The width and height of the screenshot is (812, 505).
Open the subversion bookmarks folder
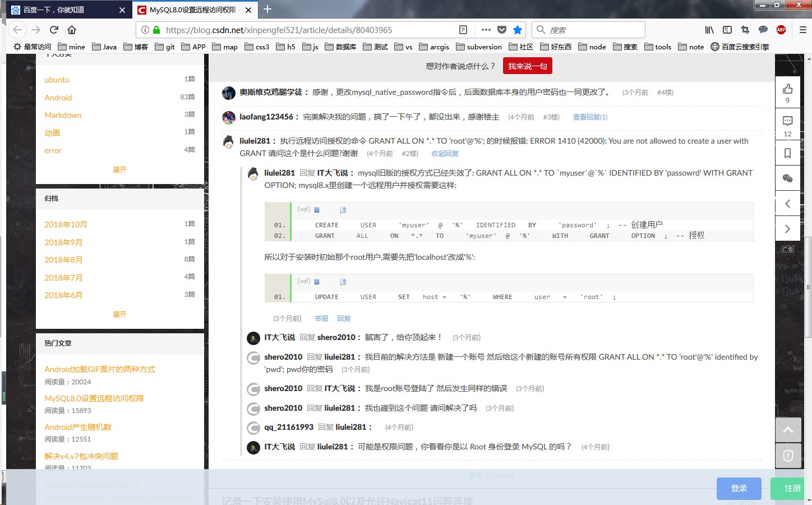pos(479,47)
